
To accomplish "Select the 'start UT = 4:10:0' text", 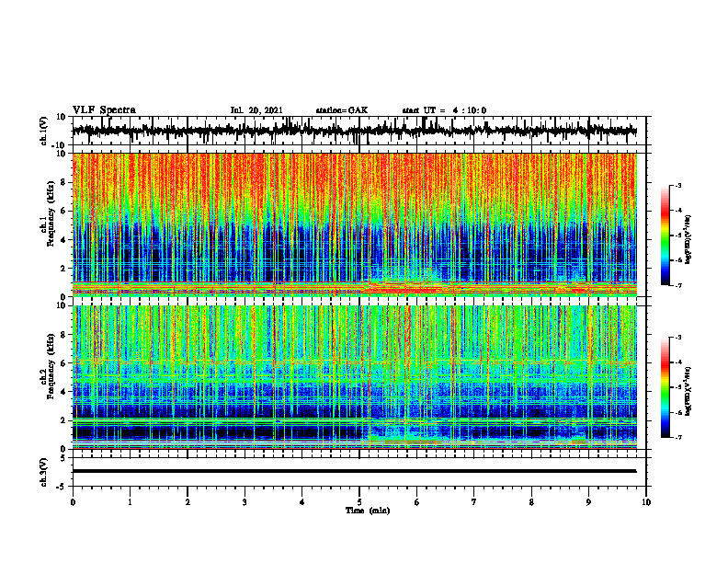I will click(x=444, y=110).
